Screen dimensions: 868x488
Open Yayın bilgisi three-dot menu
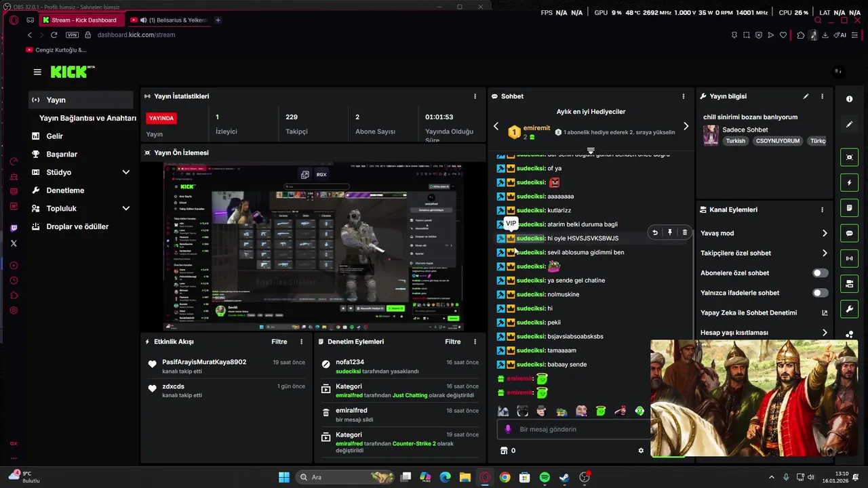[x=822, y=96]
